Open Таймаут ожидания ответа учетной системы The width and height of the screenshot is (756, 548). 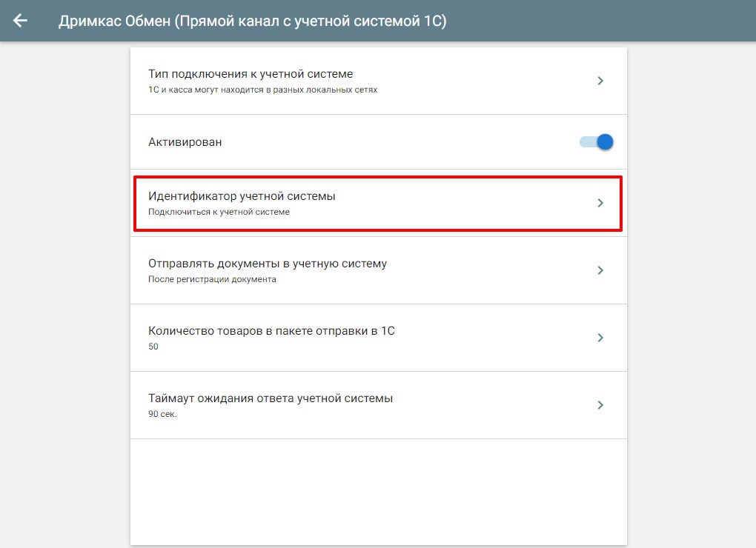point(271,398)
